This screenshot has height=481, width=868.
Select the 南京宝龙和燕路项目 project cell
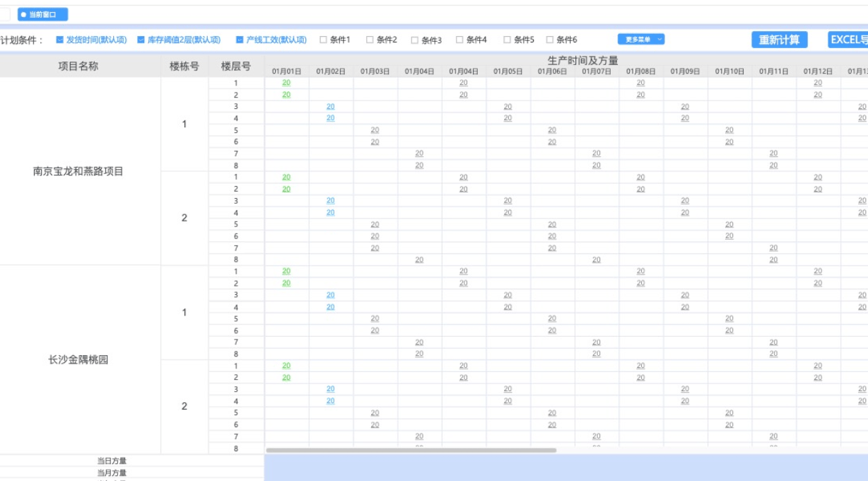(x=78, y=171)
